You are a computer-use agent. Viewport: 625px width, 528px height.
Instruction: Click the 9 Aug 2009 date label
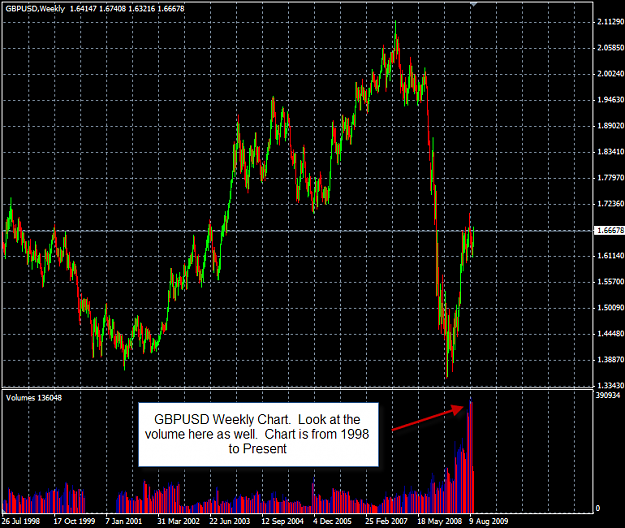(489, 521)
